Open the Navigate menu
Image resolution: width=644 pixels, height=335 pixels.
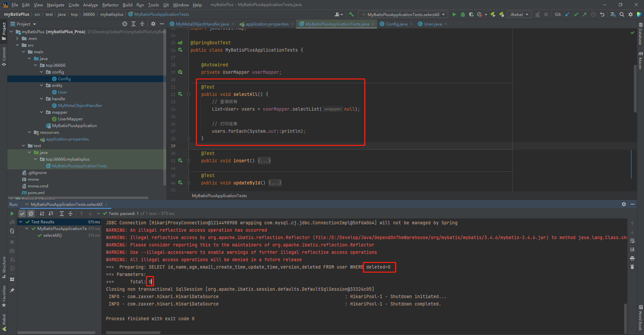55,5
